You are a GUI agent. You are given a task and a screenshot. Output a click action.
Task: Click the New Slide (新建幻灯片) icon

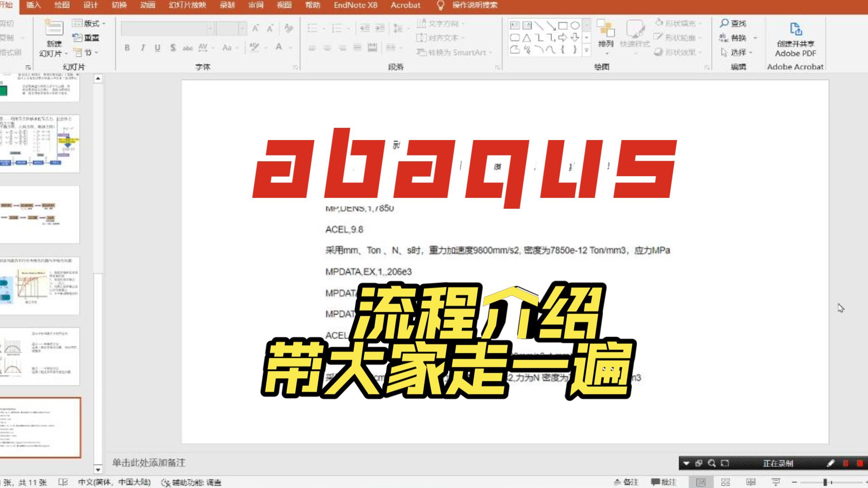point(53,28)
